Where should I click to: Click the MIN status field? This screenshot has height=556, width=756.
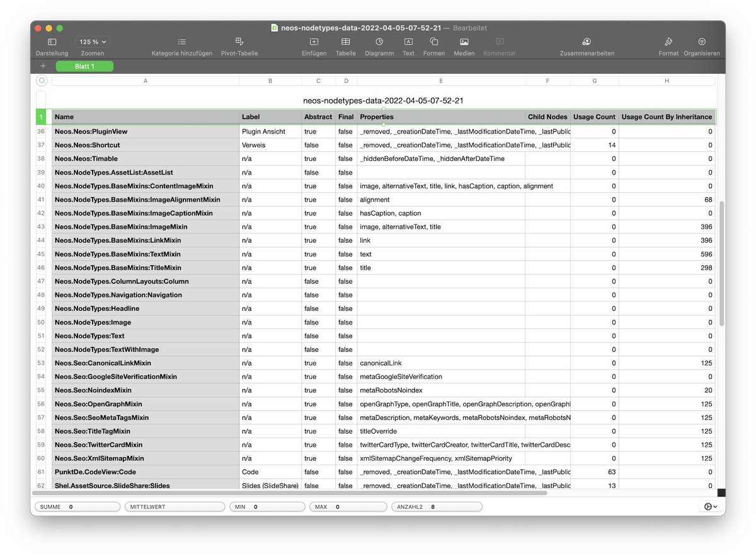(266, 507)
